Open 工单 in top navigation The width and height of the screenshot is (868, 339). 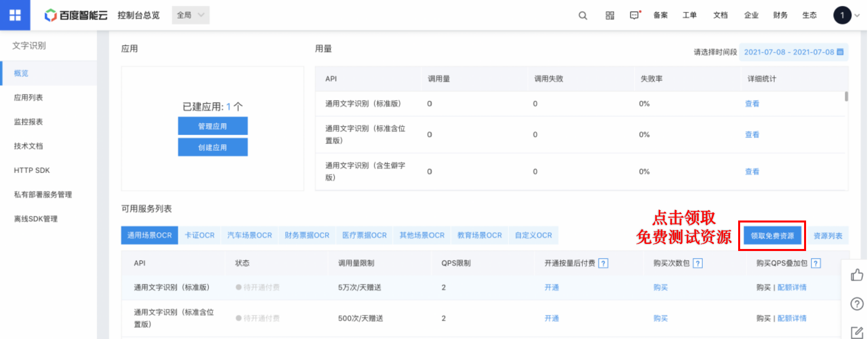coord(690,15)
